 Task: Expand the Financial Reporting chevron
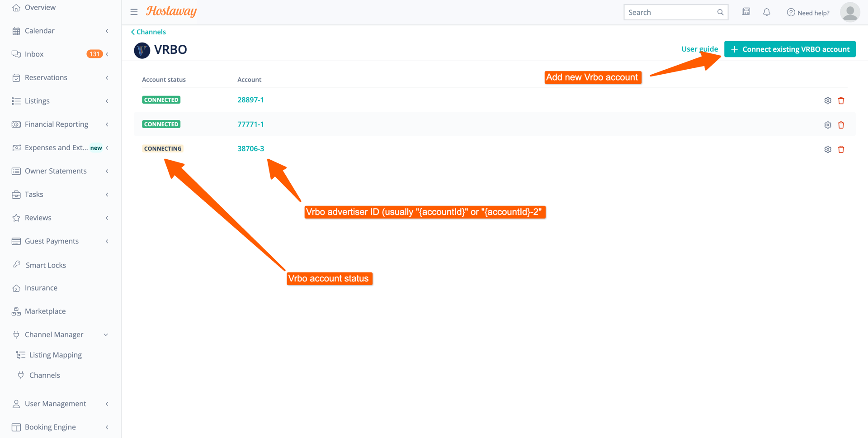[x=107, y=124]
